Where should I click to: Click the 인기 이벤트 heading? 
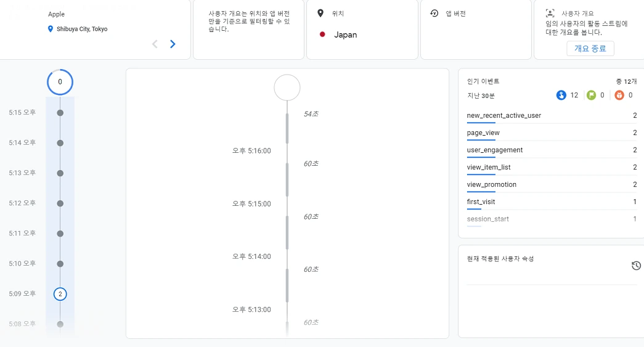[x=483, y=81]
